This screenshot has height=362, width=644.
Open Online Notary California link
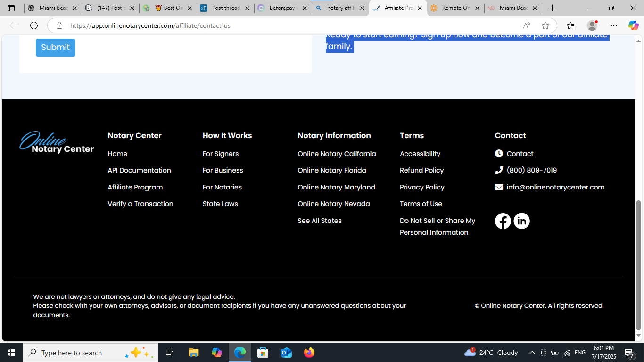(x=337, y=154)
